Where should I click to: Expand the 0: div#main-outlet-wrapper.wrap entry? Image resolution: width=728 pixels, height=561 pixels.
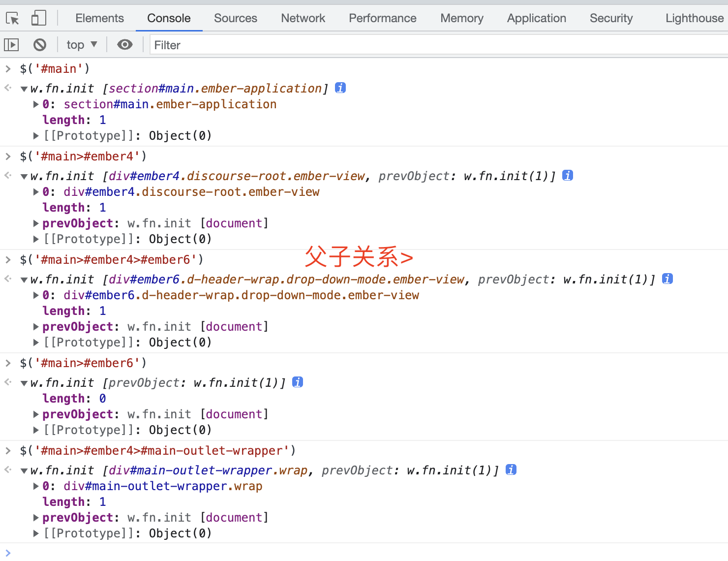click(36, 486)
